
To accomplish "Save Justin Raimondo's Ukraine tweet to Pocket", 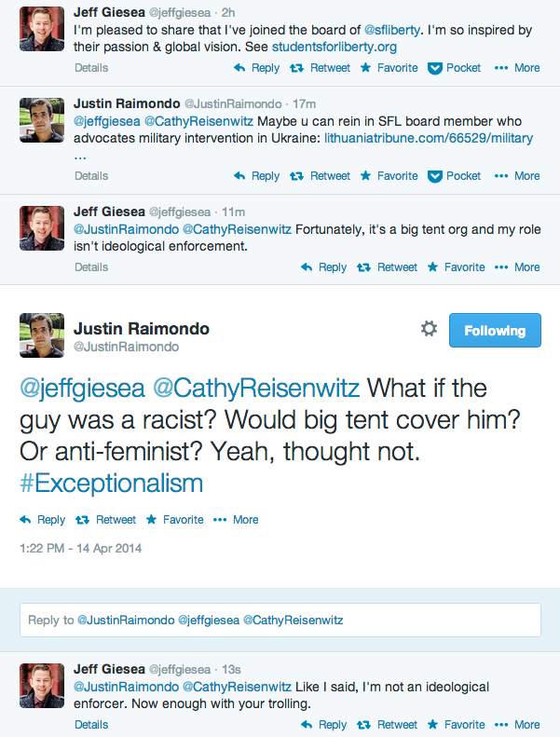I will click(455, 176).
